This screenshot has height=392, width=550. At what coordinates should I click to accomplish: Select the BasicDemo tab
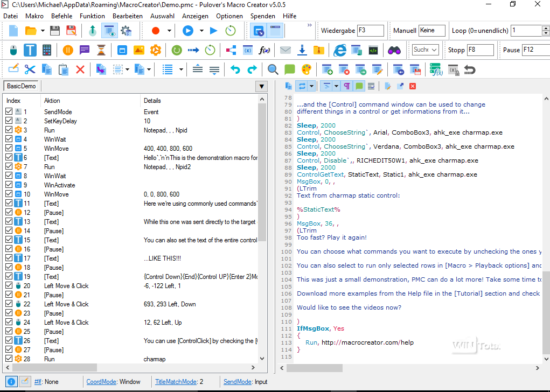22,86
